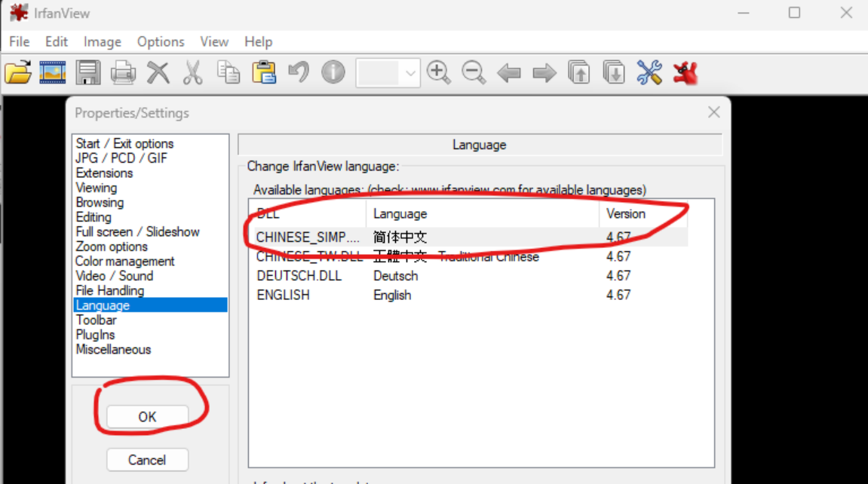Open the Edit menu
868x484 pixels.
click(x=57, y=42)
